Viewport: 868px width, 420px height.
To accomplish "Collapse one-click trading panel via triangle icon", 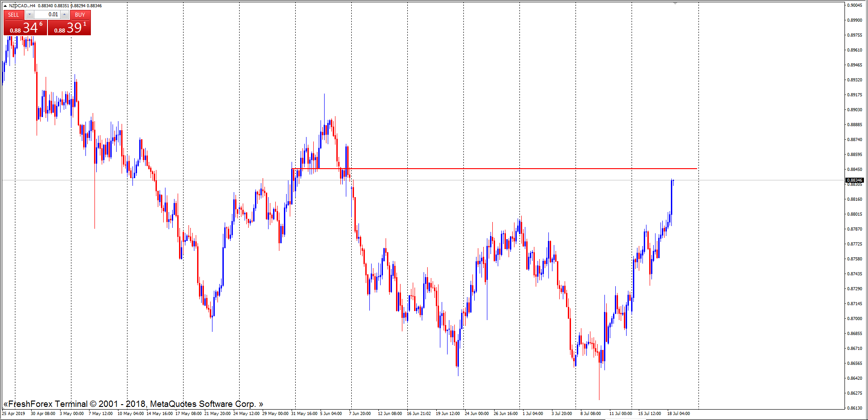I will pos(5,6).
